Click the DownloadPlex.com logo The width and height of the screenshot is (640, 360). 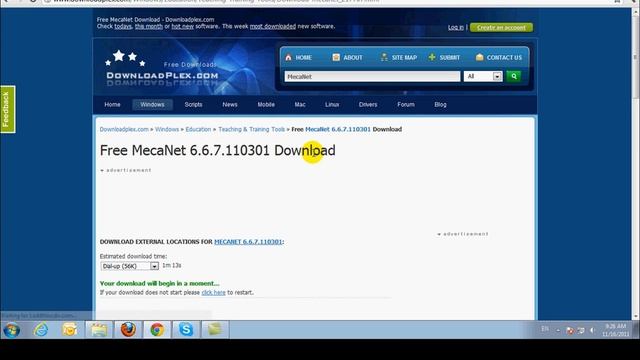(x=162, y=69)
